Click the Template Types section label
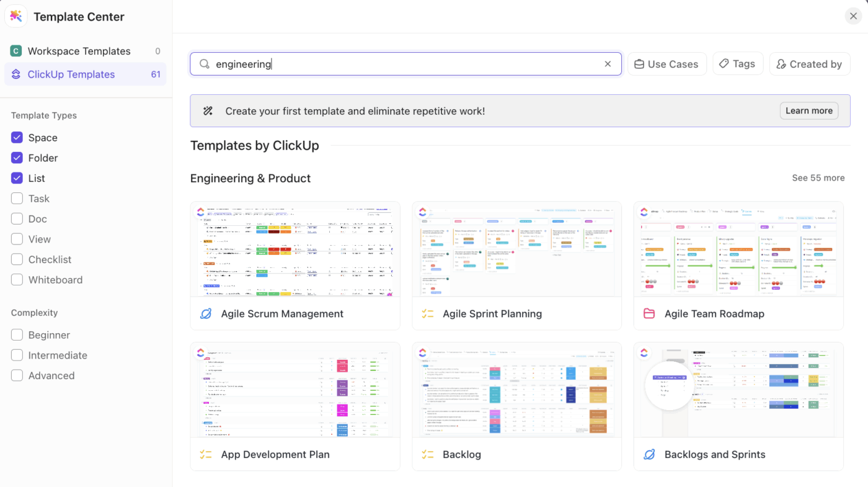The width and height of the screenshot is (868, 487). point(44,115)
